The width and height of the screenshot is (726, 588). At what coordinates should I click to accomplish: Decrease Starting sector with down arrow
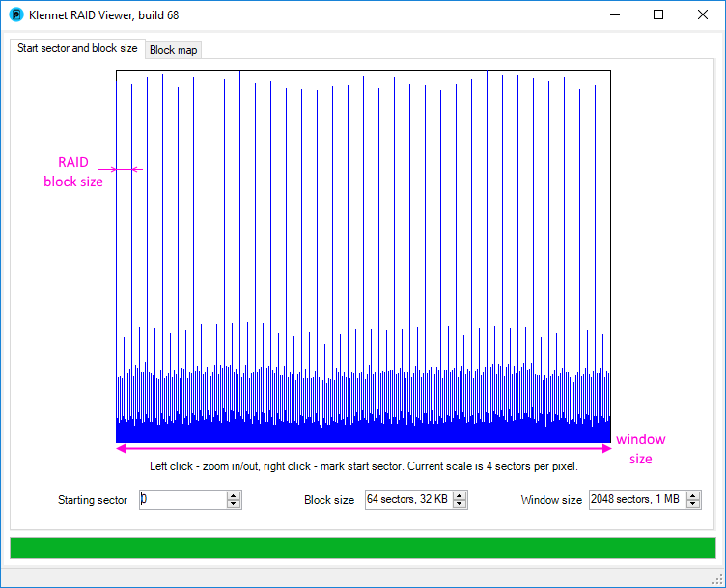tap(234, 504)
